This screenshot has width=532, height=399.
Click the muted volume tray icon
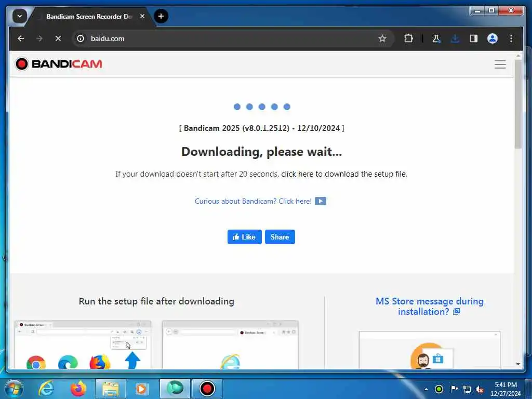click(x=480, y=390)
